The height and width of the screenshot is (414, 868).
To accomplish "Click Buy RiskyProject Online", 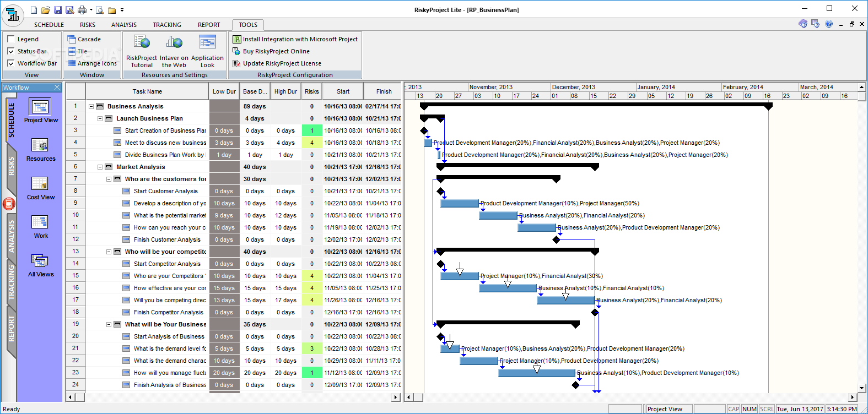I will 271,51.
